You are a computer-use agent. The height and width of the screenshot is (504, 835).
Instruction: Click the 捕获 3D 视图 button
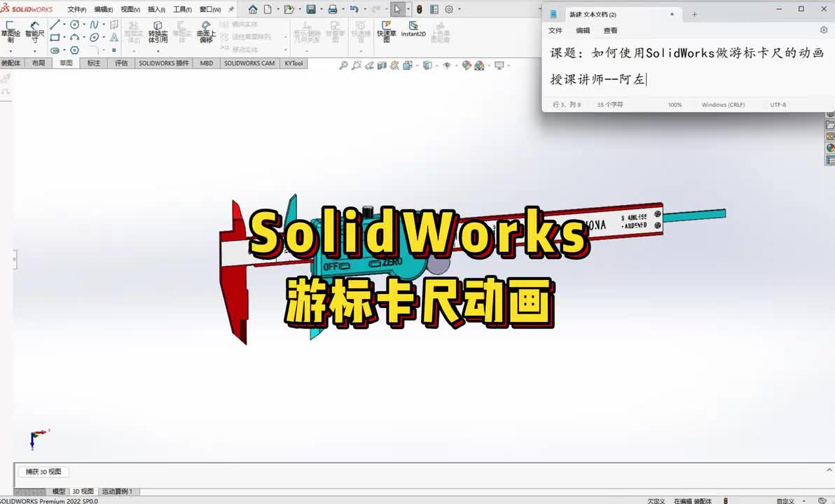click(43, 472)
